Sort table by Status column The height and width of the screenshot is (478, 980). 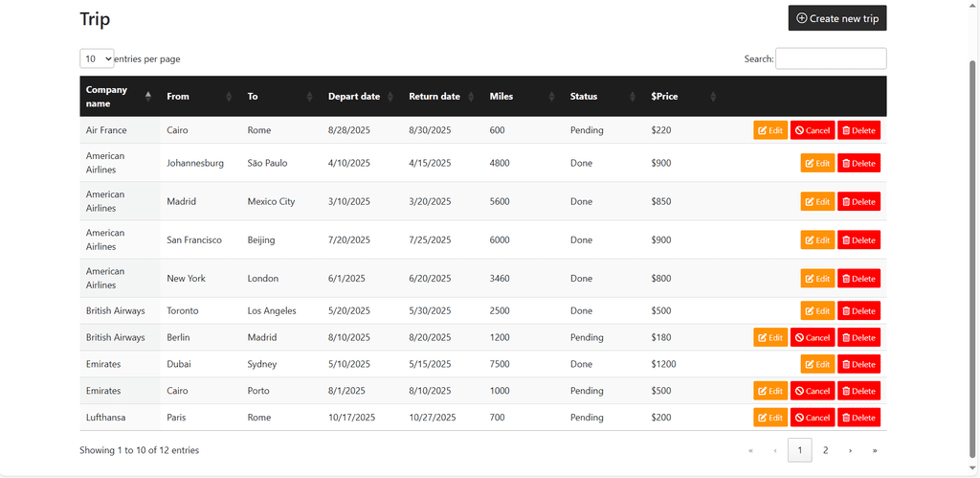[602, 96]
